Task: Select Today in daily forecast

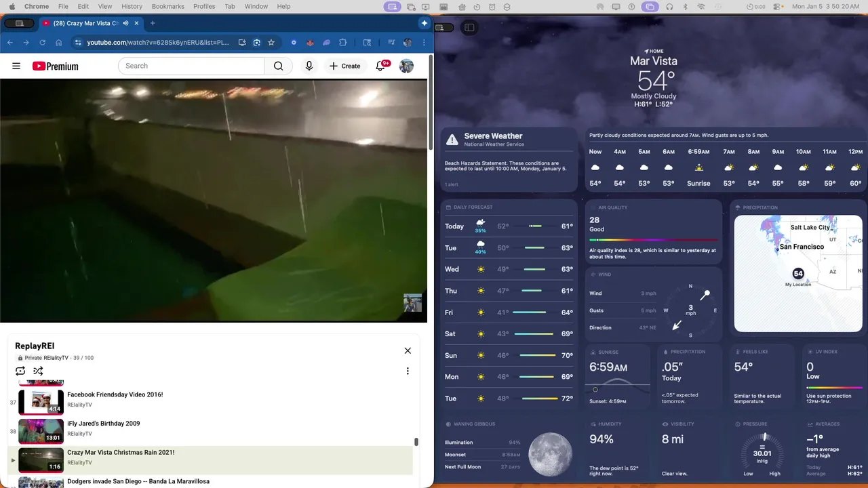Action: point(511,226)
